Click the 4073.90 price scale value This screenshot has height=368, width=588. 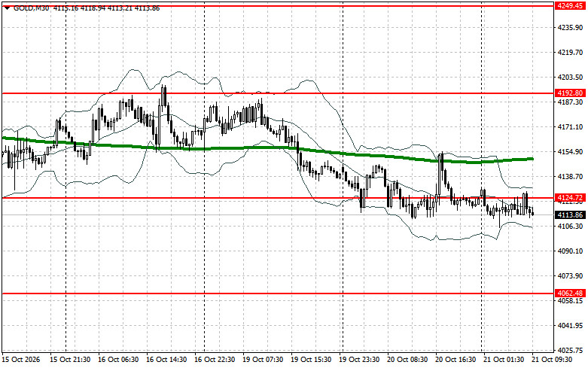pyautogui.click(x=570, y=276)
